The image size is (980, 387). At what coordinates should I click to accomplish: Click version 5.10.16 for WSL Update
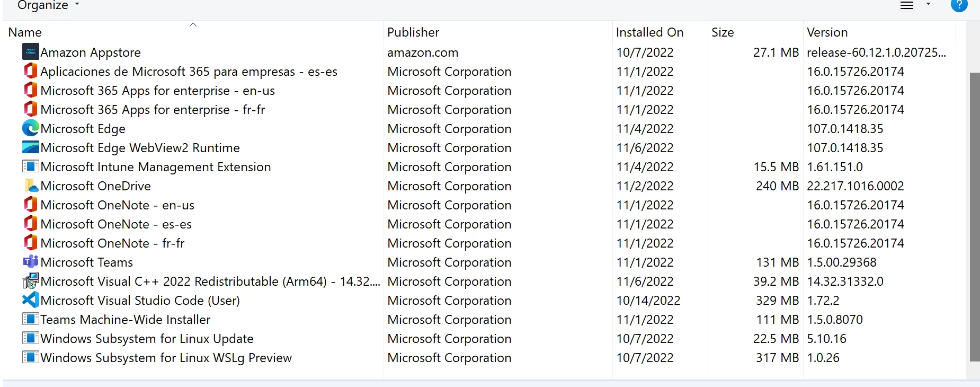coord(826,339)
